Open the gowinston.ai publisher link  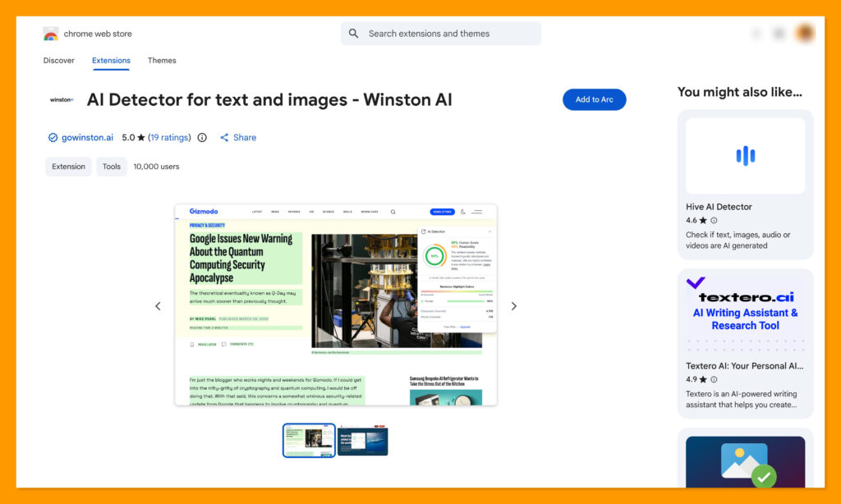[x=87, y=137]
